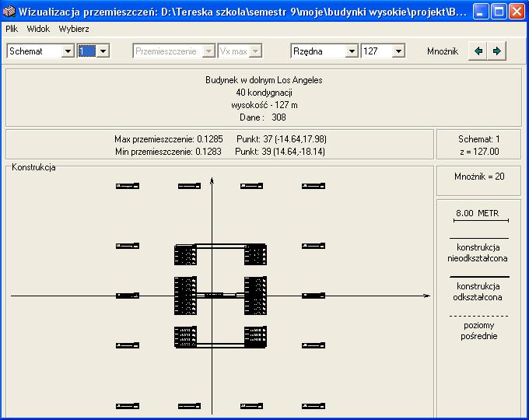Open the Widok menu
529x420 pixels.
38,29
